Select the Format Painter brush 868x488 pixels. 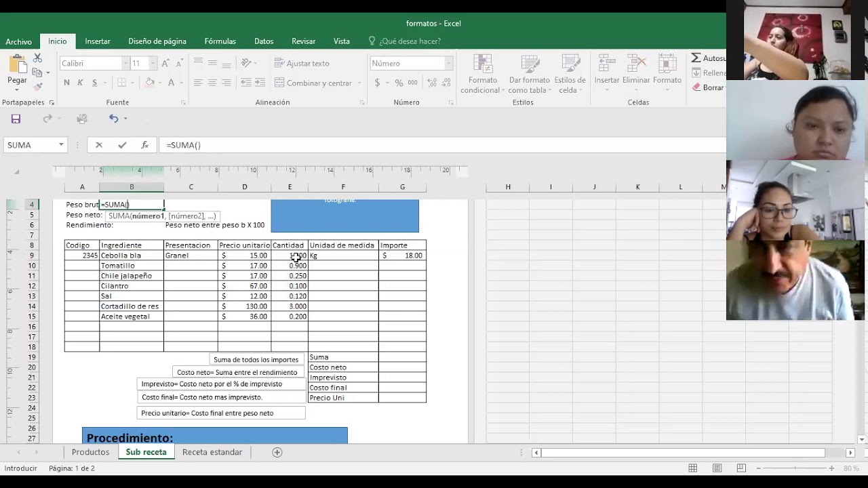[37, 86]
